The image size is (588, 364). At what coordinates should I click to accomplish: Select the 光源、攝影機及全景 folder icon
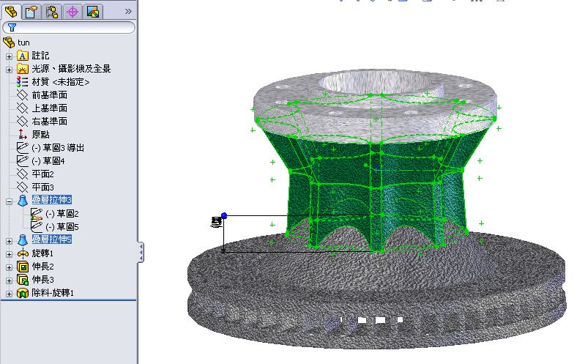coord(23,69)
